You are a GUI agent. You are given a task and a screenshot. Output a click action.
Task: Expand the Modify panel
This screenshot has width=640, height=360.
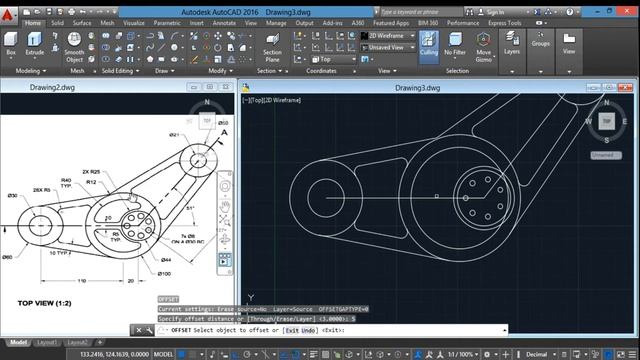point(220,71)
